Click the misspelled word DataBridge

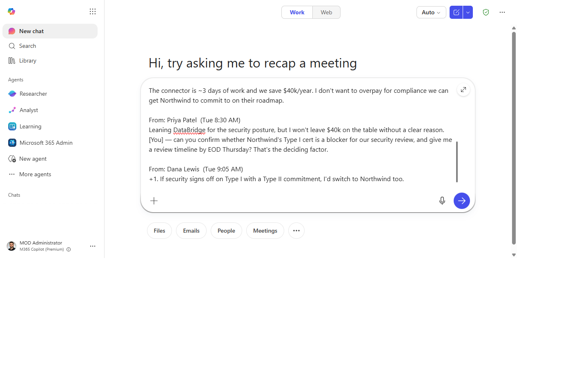tap(189, 130)
